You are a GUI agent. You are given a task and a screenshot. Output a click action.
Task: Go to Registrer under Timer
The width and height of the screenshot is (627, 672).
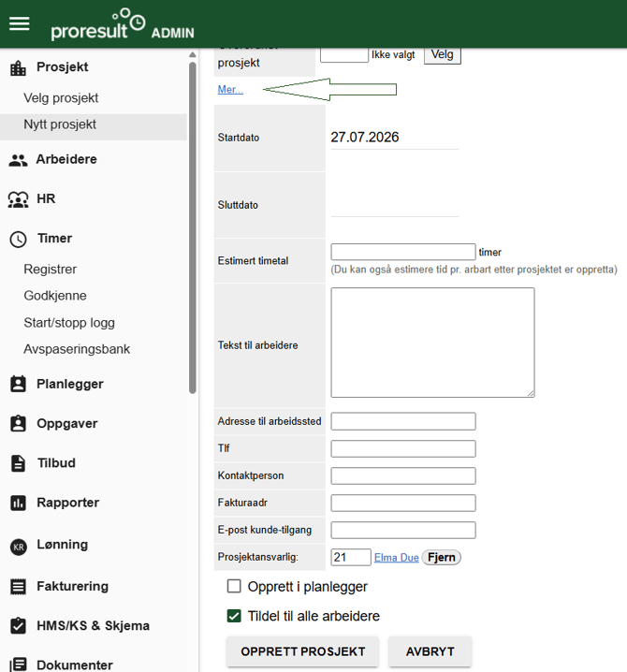51,270
